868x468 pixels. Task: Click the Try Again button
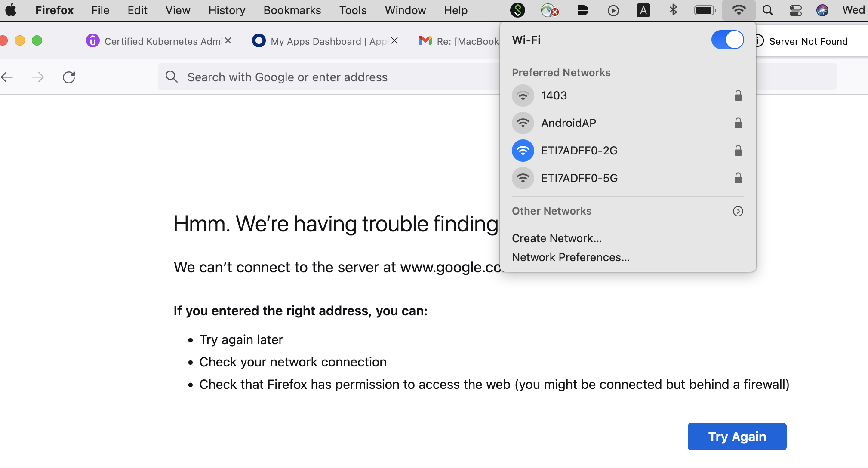tap(737, 437)
